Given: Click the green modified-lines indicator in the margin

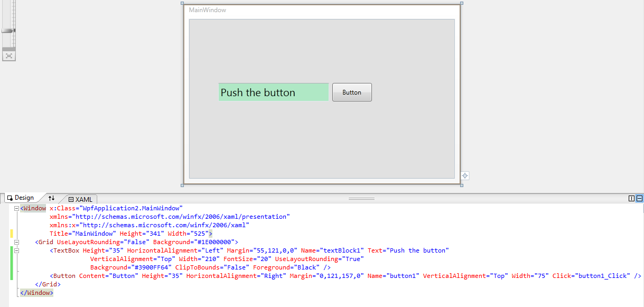Looking at the screenshot, I should coord(11,263).
